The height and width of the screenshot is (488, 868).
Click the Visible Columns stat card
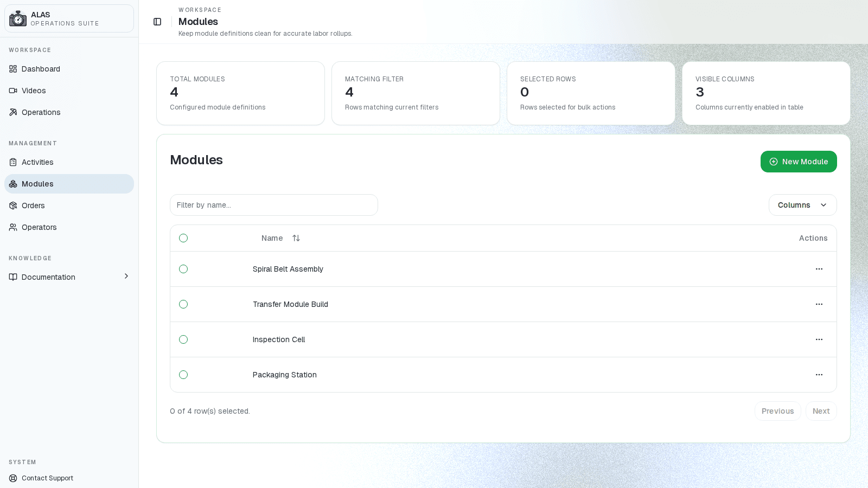tap(766, 93)
